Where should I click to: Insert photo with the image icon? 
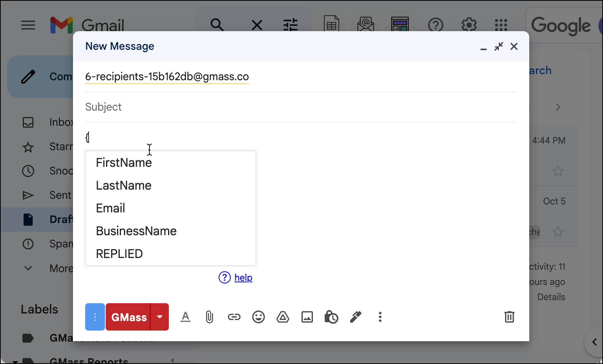click(x=307, y=317)
